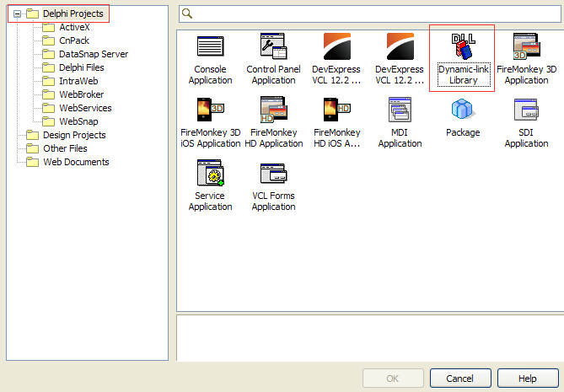Open the CnPack category label
564x392 pixels.
point(74,40)
